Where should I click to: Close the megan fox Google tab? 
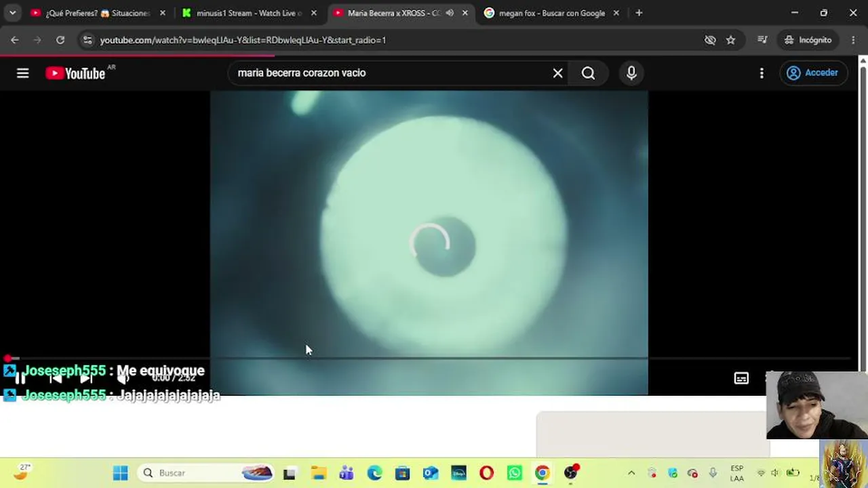616,13
